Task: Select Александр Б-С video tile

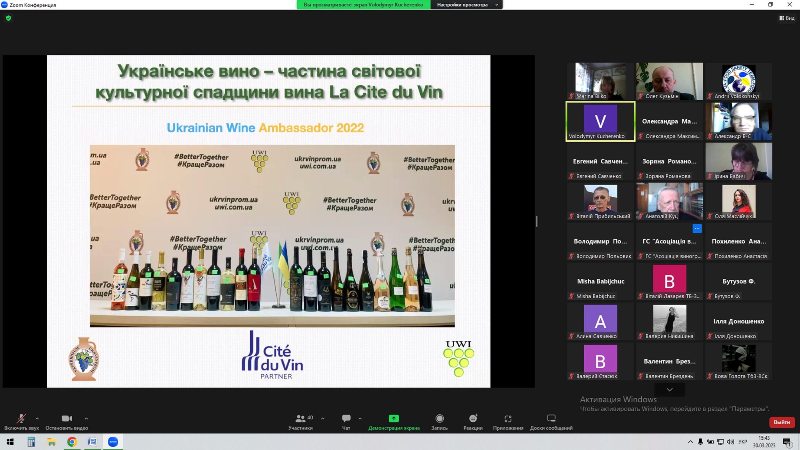Action: 738,121
